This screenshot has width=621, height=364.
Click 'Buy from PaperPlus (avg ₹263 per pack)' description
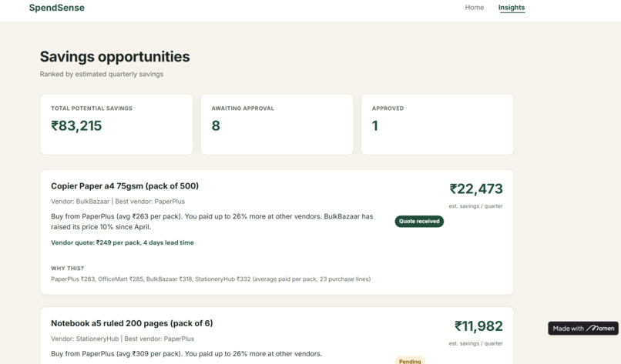pyautogui.click(x=212, y=222)
